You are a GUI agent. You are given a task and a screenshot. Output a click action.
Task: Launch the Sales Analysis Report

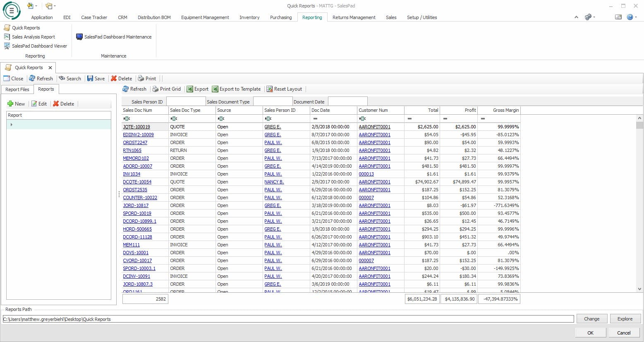pos(33,37)
